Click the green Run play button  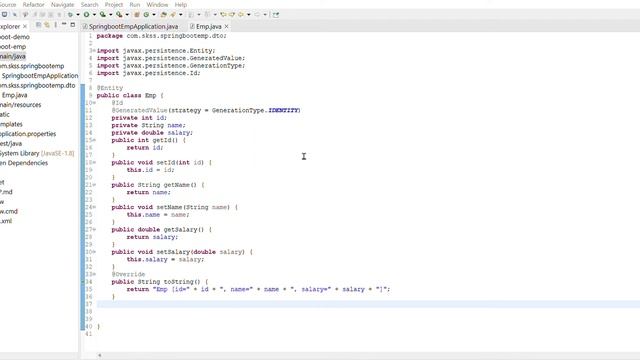coord(86,15)
